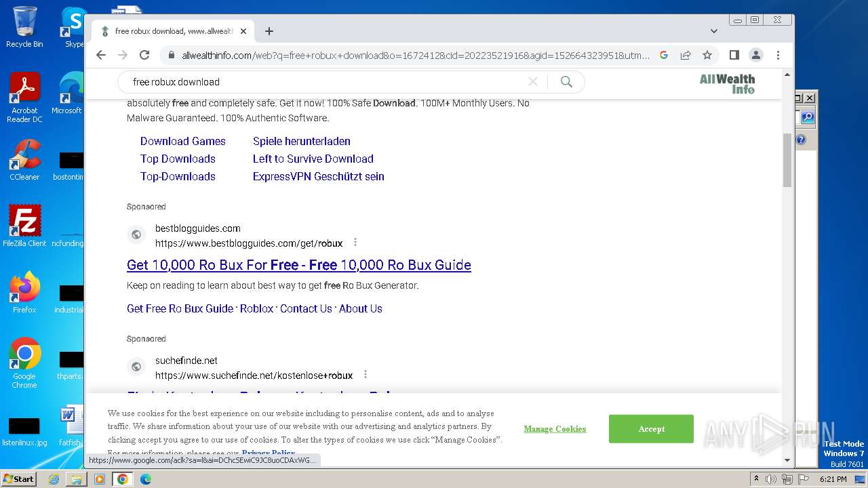The height and width of the screenshot is (488, 868).
Task: Open Top Downloads link
Action: pos(178,159)
